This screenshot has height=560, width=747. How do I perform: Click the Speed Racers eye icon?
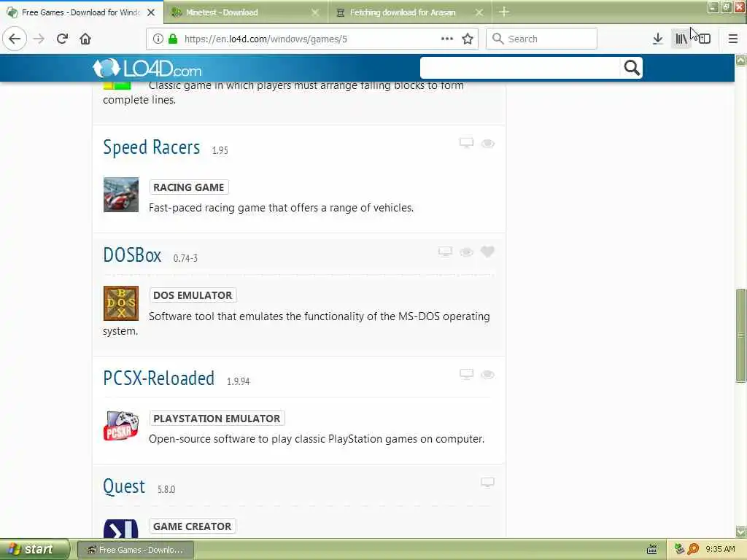click(487, 144)
